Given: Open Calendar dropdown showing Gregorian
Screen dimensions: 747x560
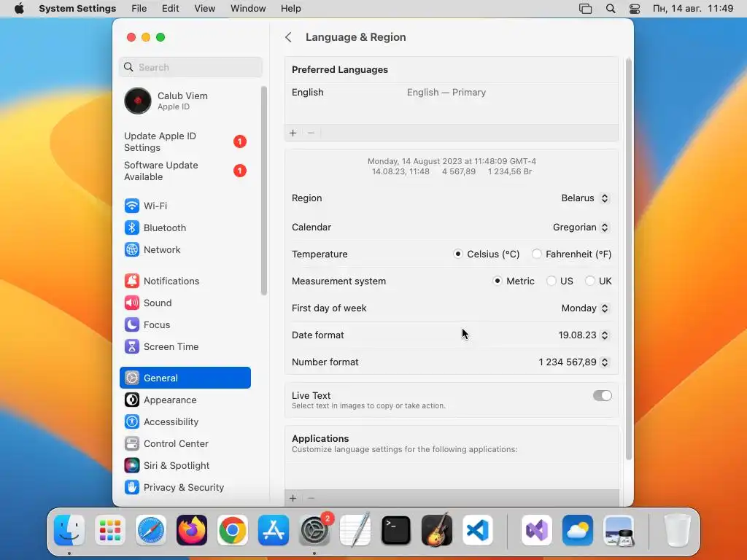Looking at the screenshot, I should pos(581,227).
